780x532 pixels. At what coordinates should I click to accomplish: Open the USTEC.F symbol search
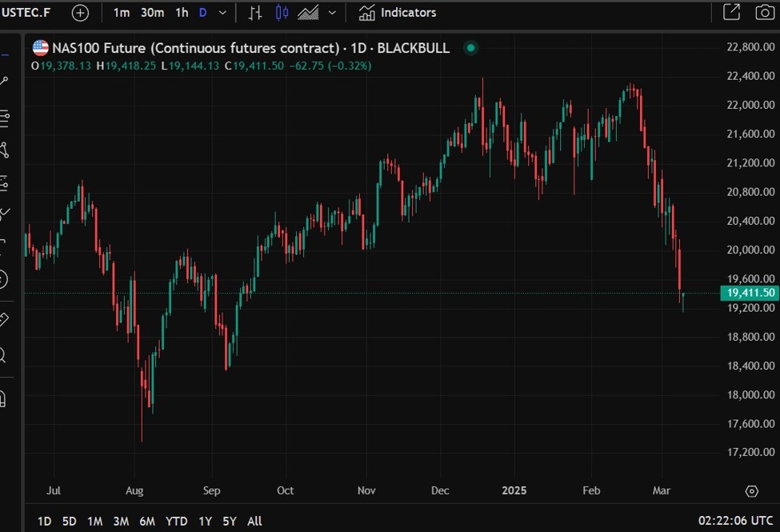point(26,13)
